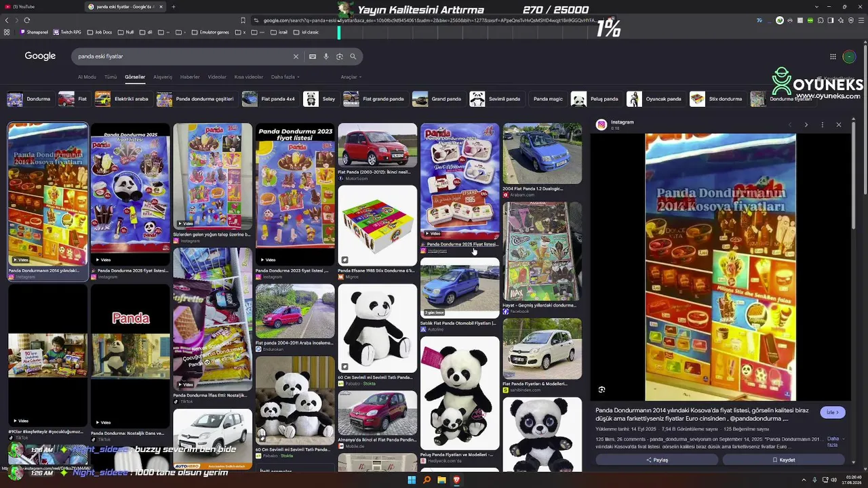
Task: Select the 'Tümü' search tab
Action: point(111,77)
